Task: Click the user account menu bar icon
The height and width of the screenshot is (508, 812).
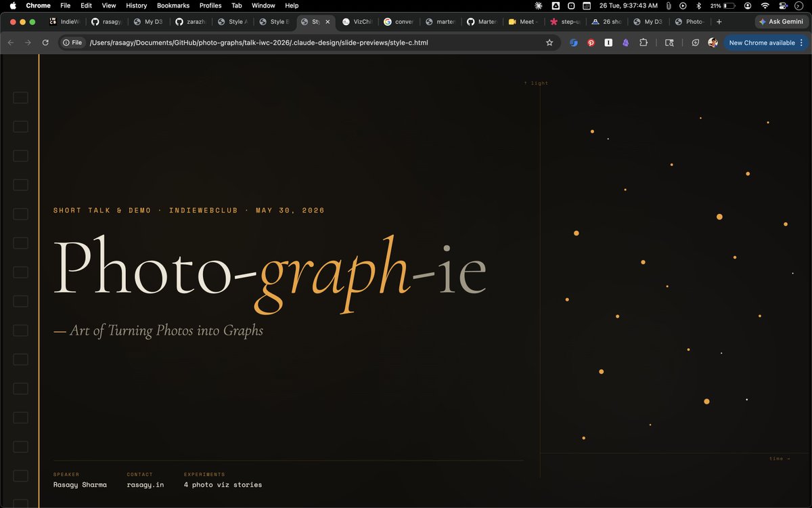Action: pyautogui.click(x=747, y=5)
